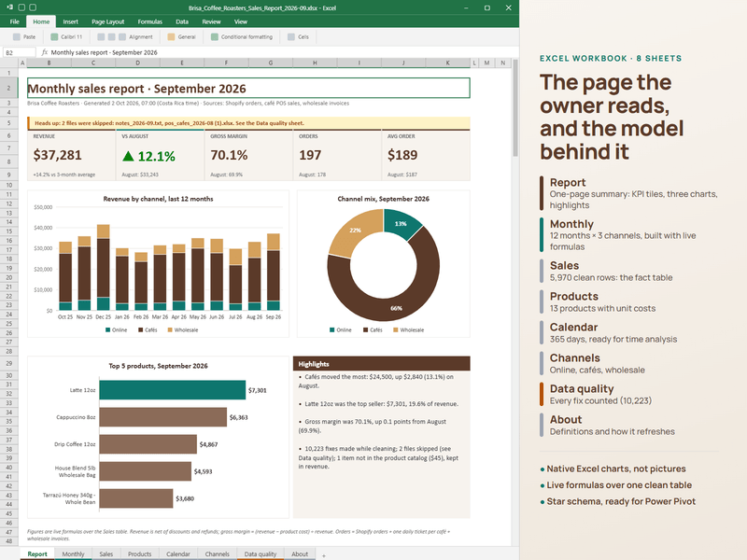
Task: Click the Cappuccino 8oz bar in Top 5 products
Action: pyautogui.click(x=162, y=417)
